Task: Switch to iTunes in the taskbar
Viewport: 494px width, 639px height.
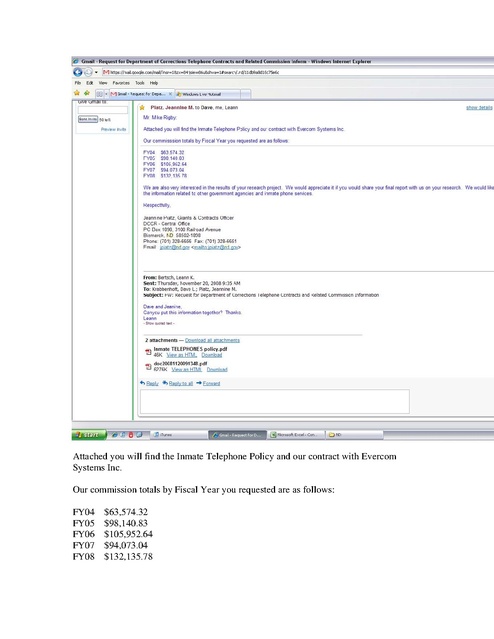Action: click(x=179, y=435)
